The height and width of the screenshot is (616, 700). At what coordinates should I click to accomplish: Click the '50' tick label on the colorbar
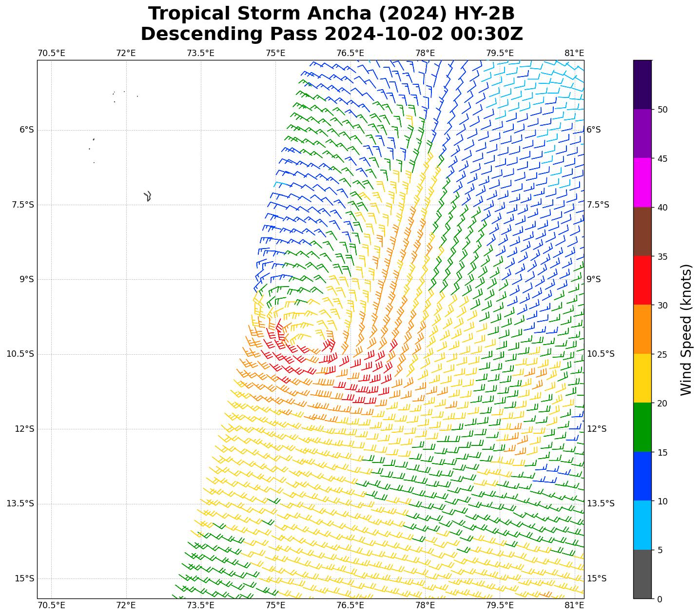pos(662,110)
